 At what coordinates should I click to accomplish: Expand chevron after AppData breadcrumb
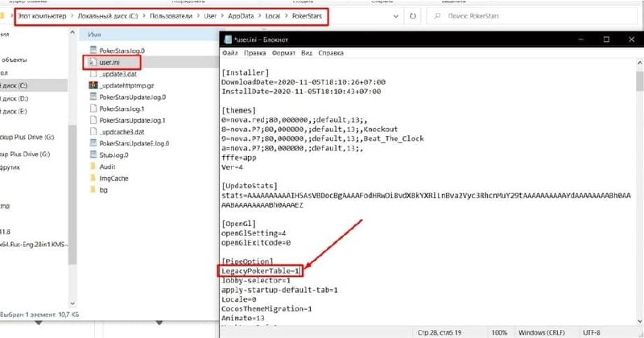tap(259, 16)
